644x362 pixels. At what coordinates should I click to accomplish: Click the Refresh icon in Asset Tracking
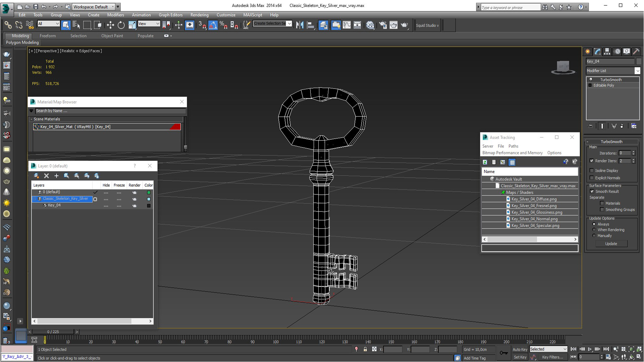pos(485,162)
